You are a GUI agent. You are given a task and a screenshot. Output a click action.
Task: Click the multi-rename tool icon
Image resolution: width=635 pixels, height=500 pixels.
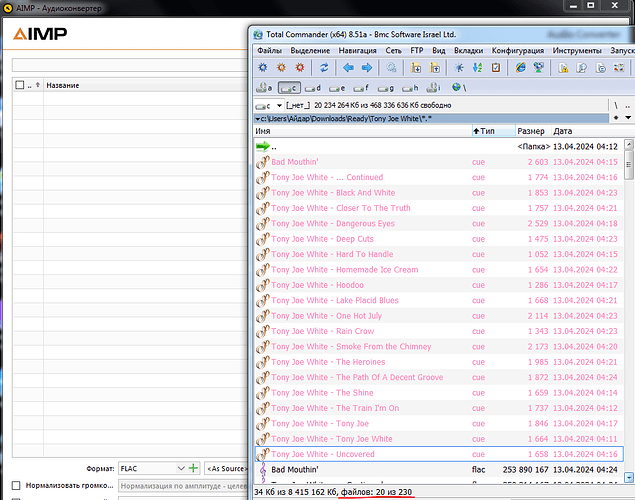pos(619,68)
